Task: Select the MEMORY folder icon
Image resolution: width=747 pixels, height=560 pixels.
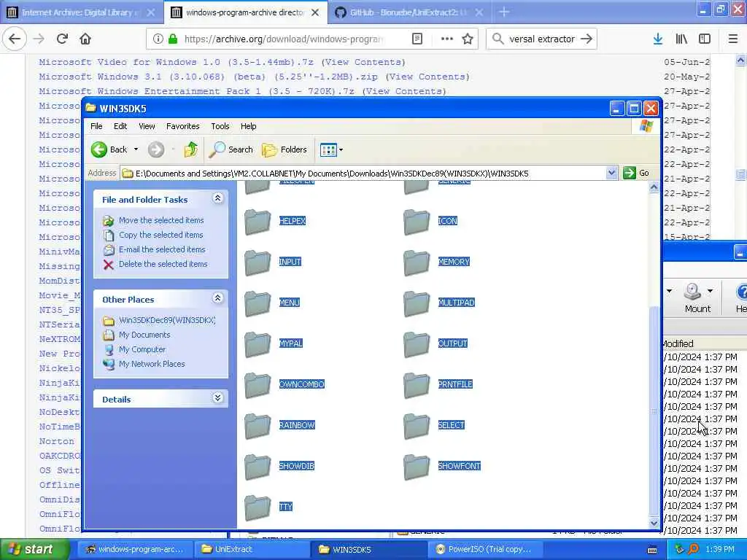Action: click(x=417, y=262)
